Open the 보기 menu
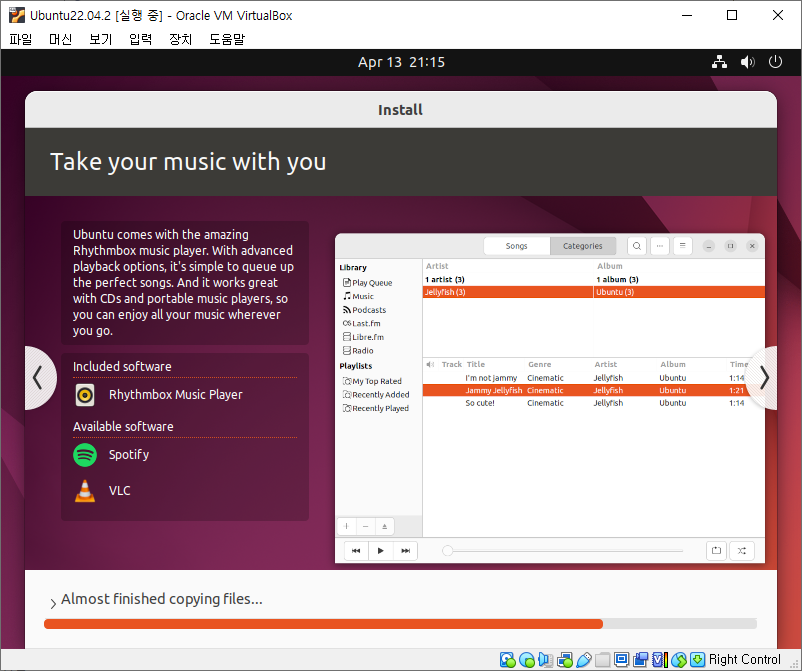Image resolution: width=802 pixels, height=671 pixels. pyautogui.click(x=100, y=39)
